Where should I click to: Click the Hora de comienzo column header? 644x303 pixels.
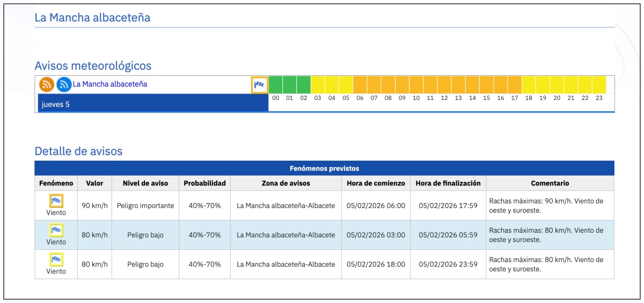click(x=376, y=183)
